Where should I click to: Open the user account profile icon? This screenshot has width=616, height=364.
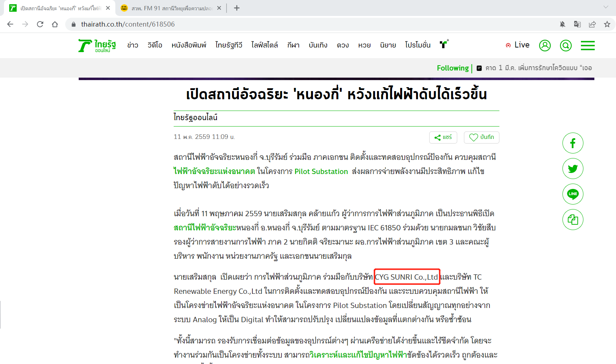tap(544, 45)
